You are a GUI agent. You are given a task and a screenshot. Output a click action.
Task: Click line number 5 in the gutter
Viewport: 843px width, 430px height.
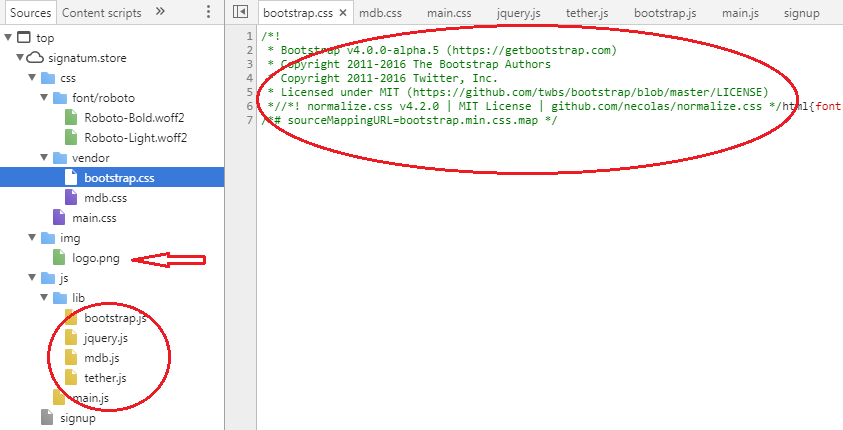click(x=249, y=92)
